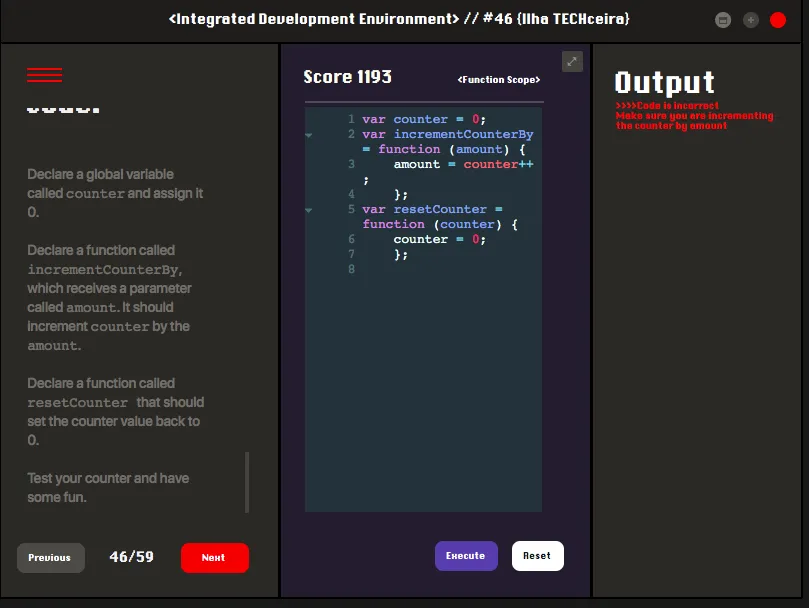Screen dimensions: 809x608
Task: Click 'counter++' in line 3
Action: pos(498,164)
